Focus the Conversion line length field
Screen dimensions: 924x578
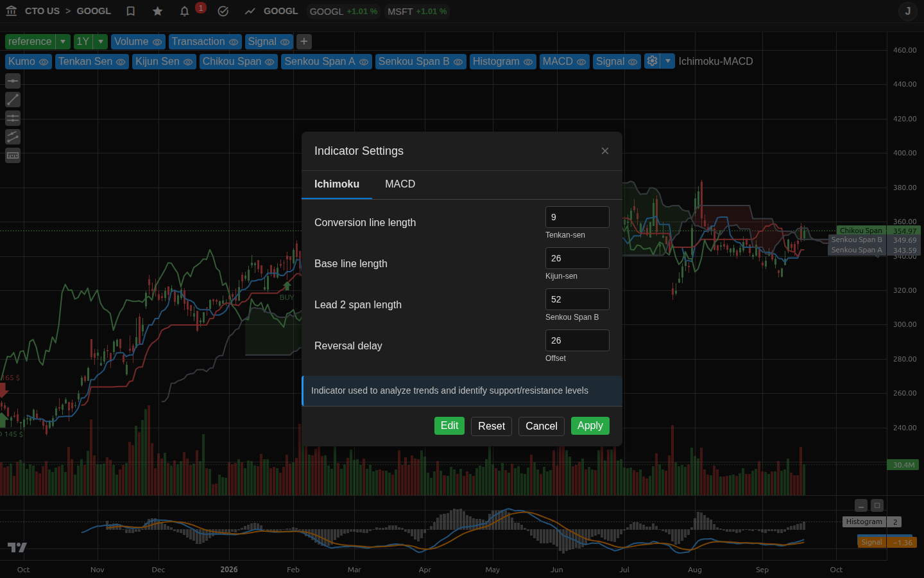[577, 217]
